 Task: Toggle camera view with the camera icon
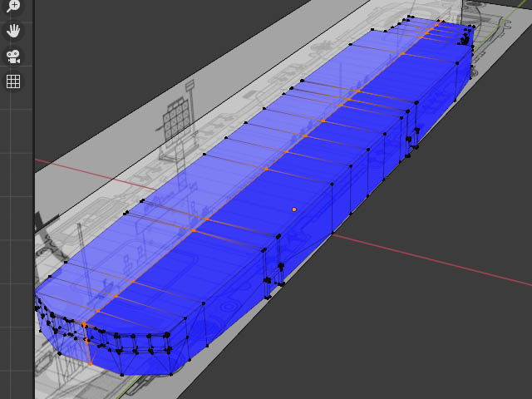pyautogui.click(x=13, y=56)
